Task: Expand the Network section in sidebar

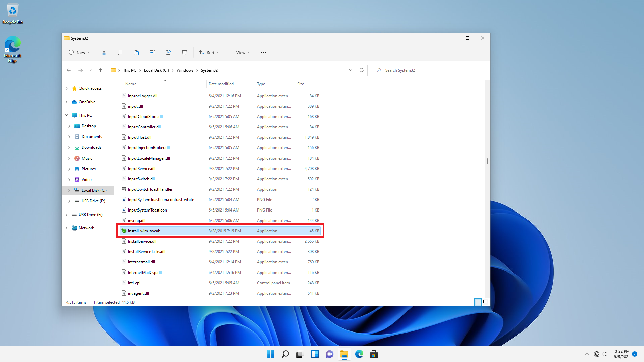Action: [67, 228]
